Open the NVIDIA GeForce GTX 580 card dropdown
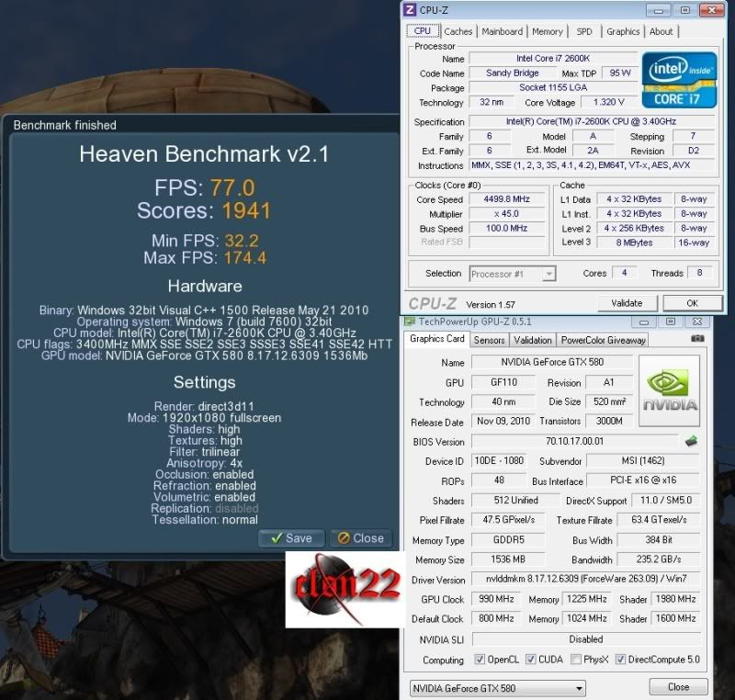The image size is (735, 700). tap(498, 688)
